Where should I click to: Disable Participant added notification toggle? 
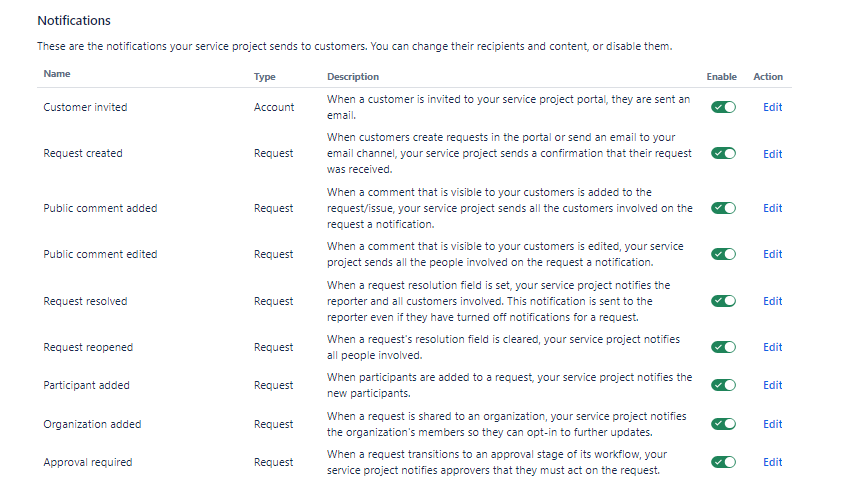click(x=723, y=385)
